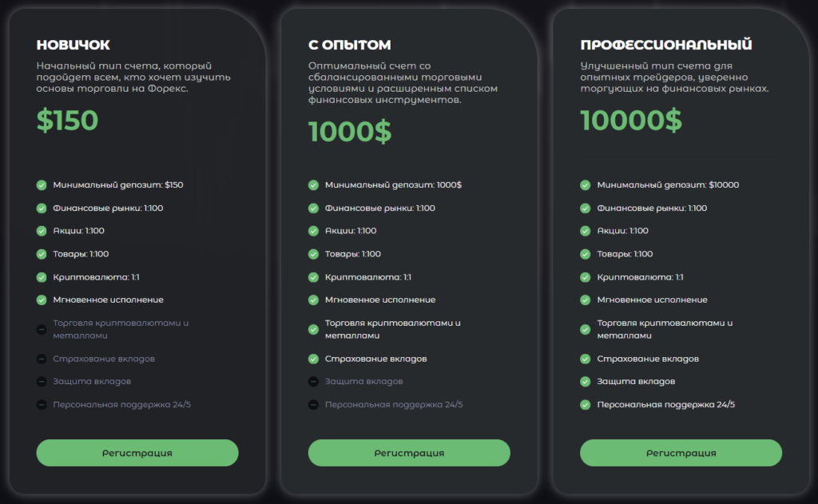Click green check beside Минимальный депозит: $150
Viewport: 818px width, 504px height.
(42, 185)
